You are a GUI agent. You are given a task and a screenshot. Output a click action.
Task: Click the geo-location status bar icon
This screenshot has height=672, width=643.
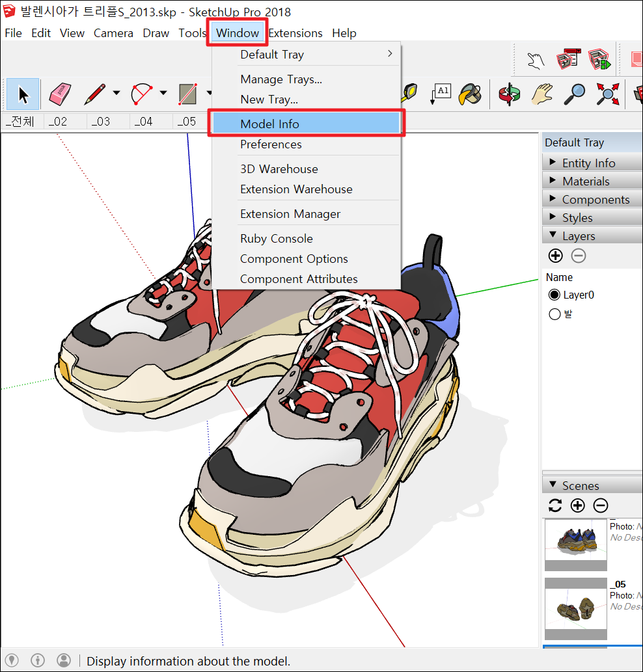click(x=12, y=660)
